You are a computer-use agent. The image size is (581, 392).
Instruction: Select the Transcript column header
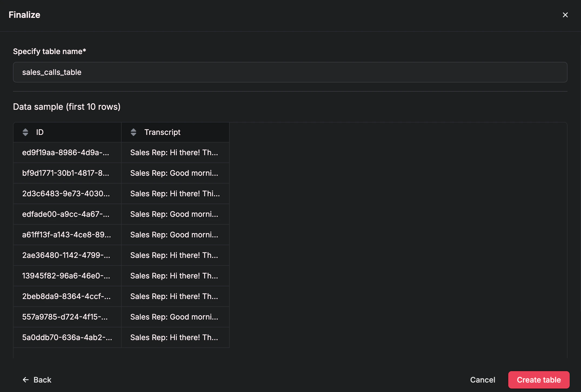(x=162, y=132)
